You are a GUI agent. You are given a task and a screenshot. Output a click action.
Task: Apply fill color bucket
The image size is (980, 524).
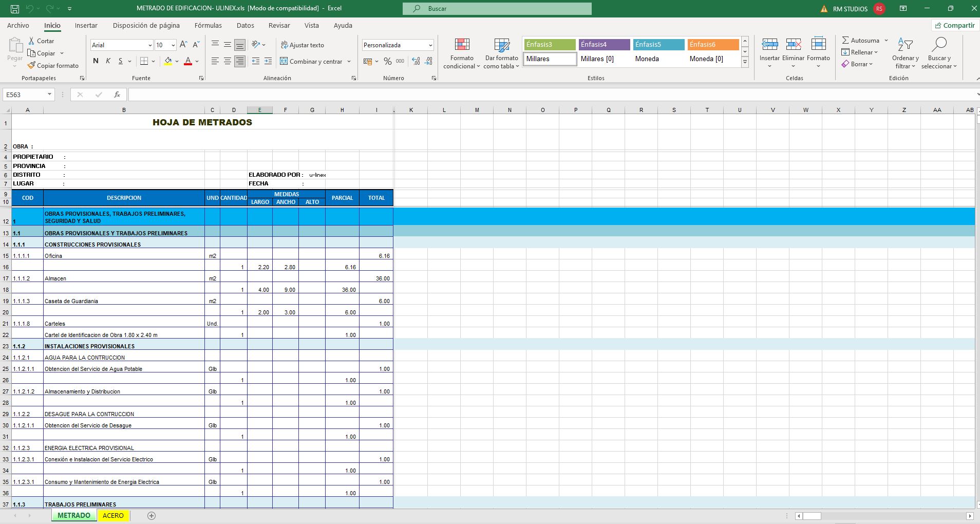coord(168,61)
